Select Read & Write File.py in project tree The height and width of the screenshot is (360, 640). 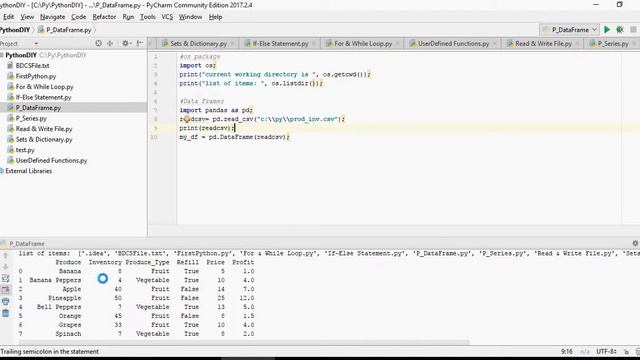(44, 129)
